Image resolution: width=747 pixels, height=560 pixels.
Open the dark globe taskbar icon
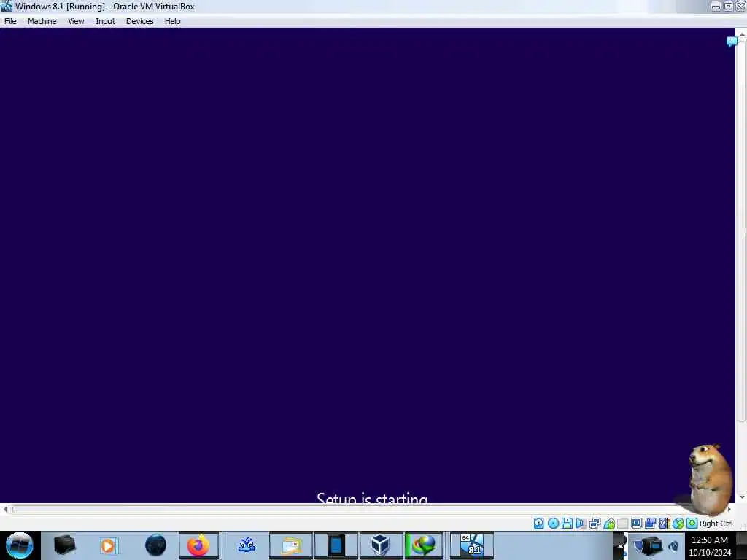(155, 545)
